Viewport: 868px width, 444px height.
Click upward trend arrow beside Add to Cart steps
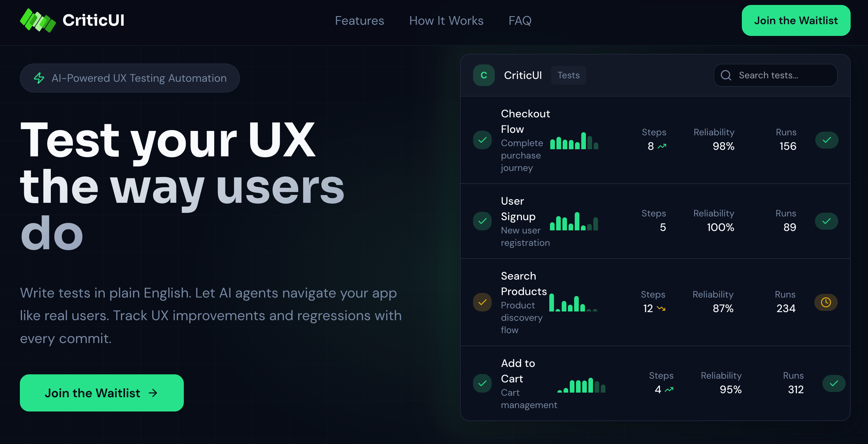[669, 390]
